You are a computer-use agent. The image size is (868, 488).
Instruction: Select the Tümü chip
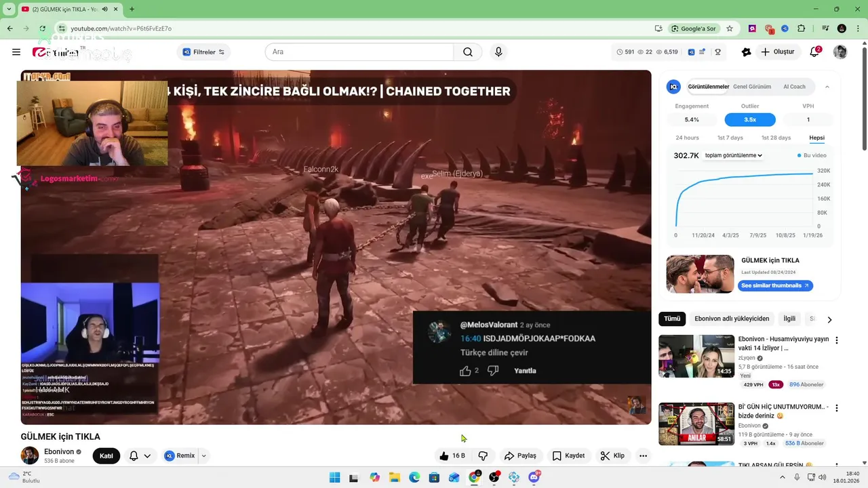coord(672,319)
